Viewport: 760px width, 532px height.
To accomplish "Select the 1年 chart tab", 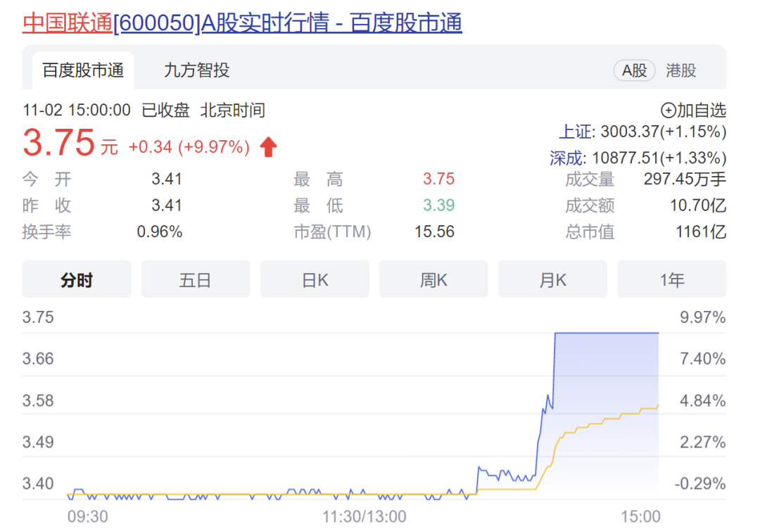I will click(x=672, y=279).
